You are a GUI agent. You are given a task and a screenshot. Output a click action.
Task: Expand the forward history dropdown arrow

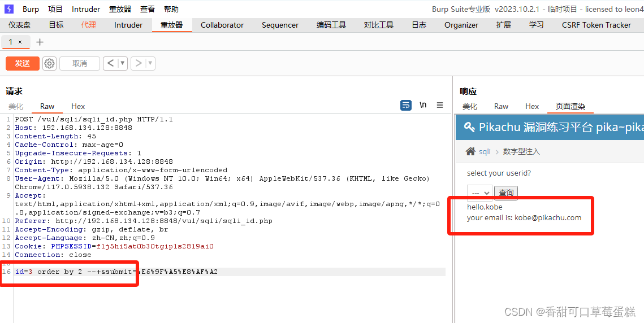tap(150, 63)
